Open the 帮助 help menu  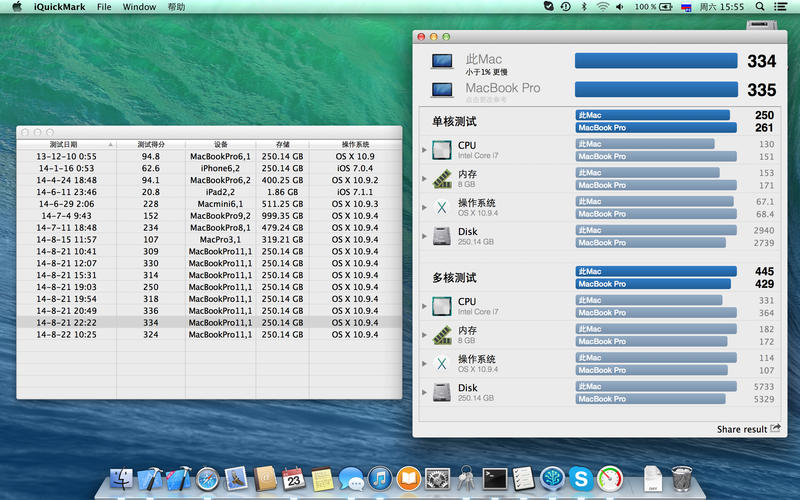[176, 7]
